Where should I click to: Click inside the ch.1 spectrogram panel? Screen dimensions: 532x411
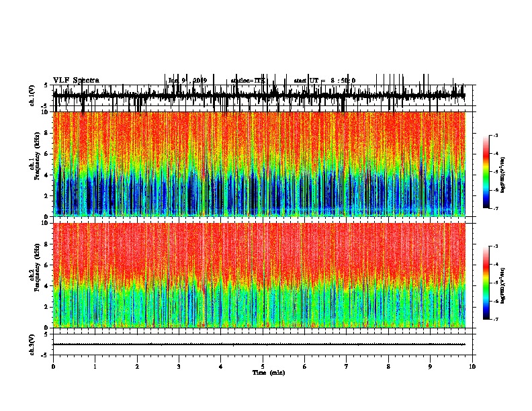[x=259, y=164]
